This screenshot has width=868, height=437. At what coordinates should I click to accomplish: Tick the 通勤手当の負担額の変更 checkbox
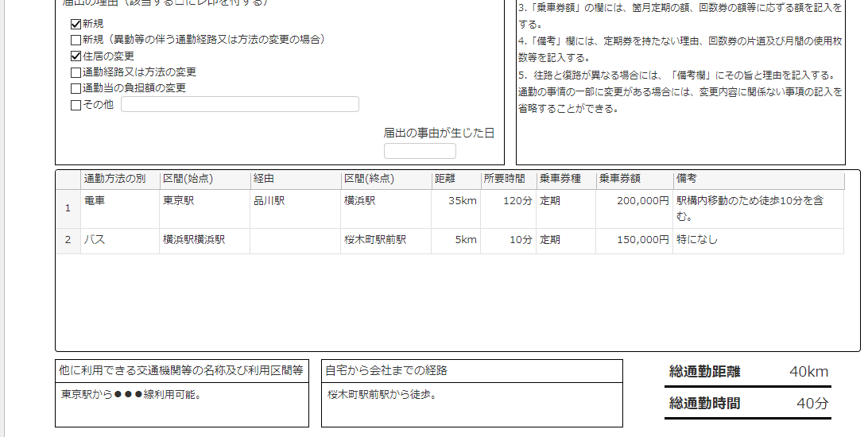click(76, 88)
